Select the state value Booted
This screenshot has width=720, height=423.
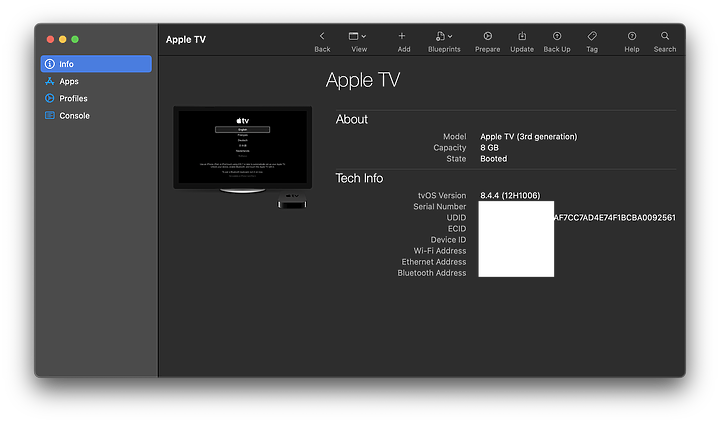494,158
